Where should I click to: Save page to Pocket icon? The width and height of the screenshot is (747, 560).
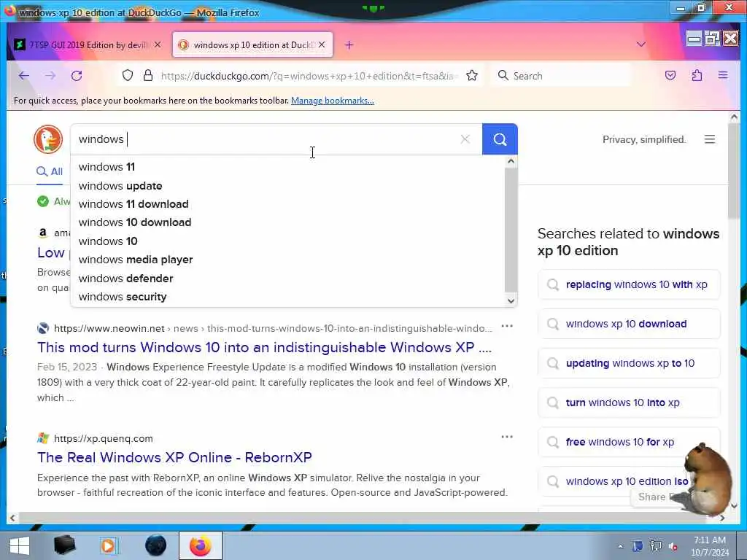[x=670, y=75]
